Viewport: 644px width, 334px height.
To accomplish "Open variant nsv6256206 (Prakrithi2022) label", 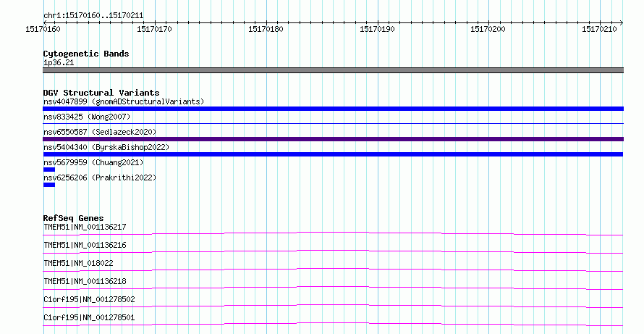I will coord(100,178).
